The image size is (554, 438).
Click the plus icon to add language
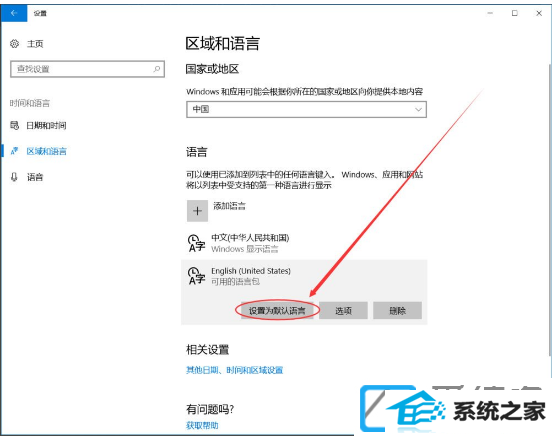pyautogui.click(x=197, y=211)
